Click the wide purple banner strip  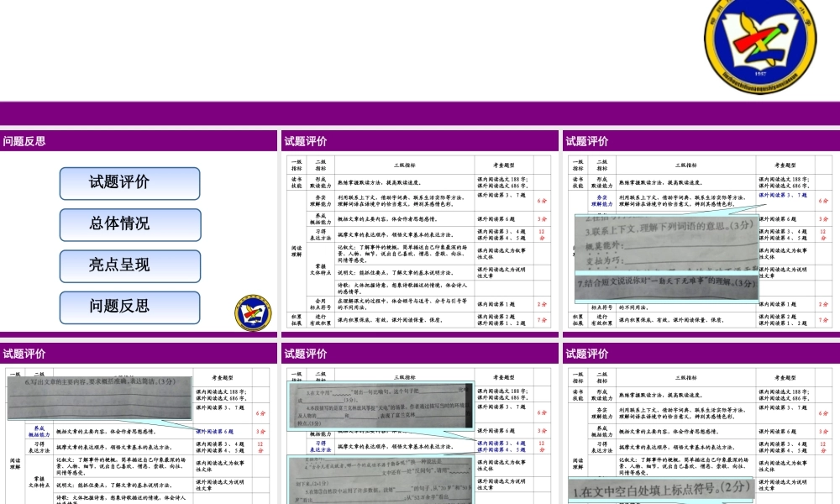tap(420, 113)
